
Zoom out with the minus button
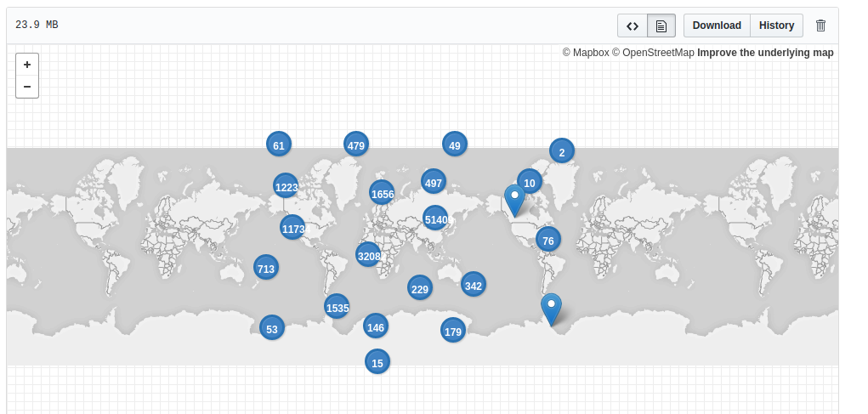[27, 87]
